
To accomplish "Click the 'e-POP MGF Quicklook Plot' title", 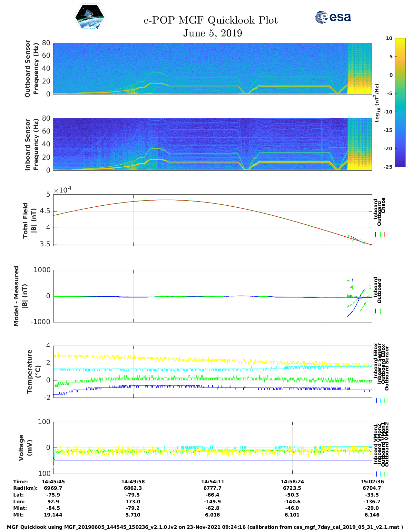I will point(210,20).
